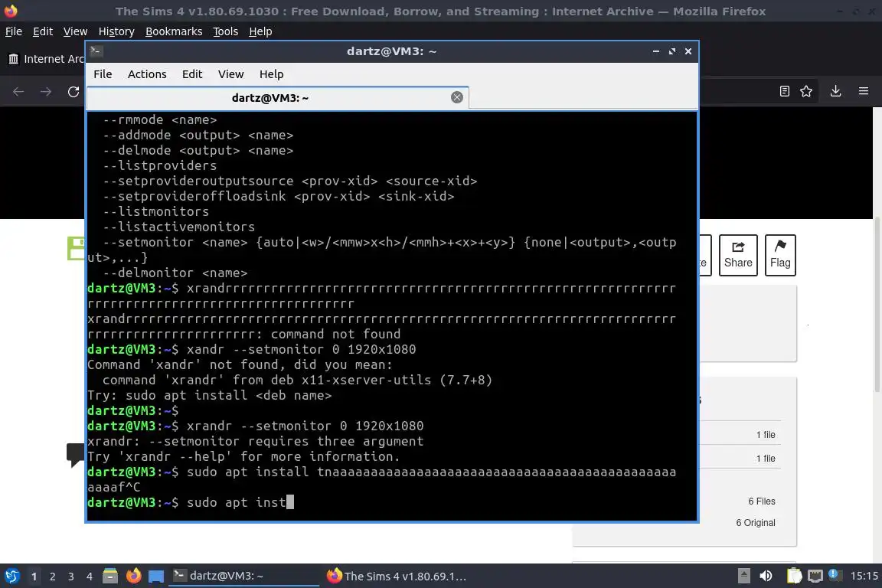Click the '--listproviders' terminal line
Image resolution: width=882 pixels, height=588 pixels.
point(160,165)
